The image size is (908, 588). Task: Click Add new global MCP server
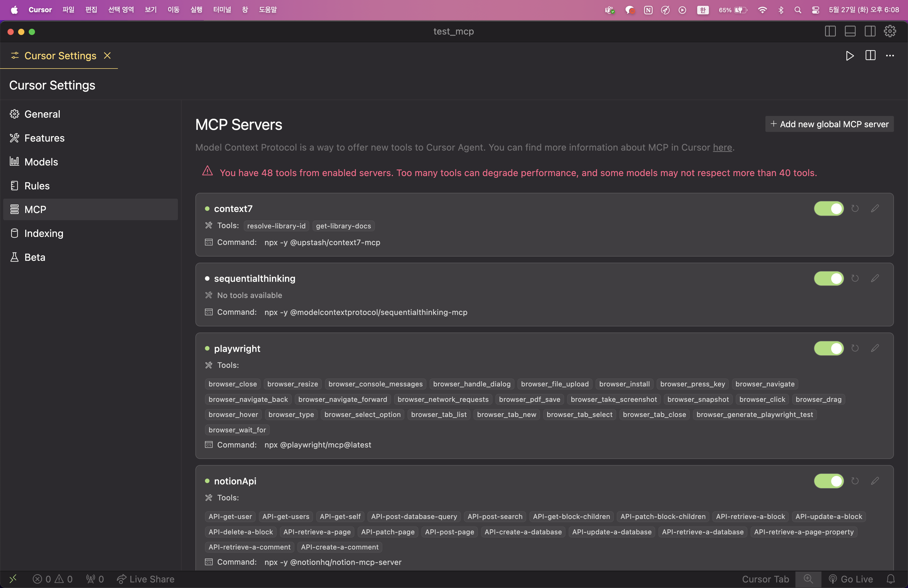tap(829, 124)
